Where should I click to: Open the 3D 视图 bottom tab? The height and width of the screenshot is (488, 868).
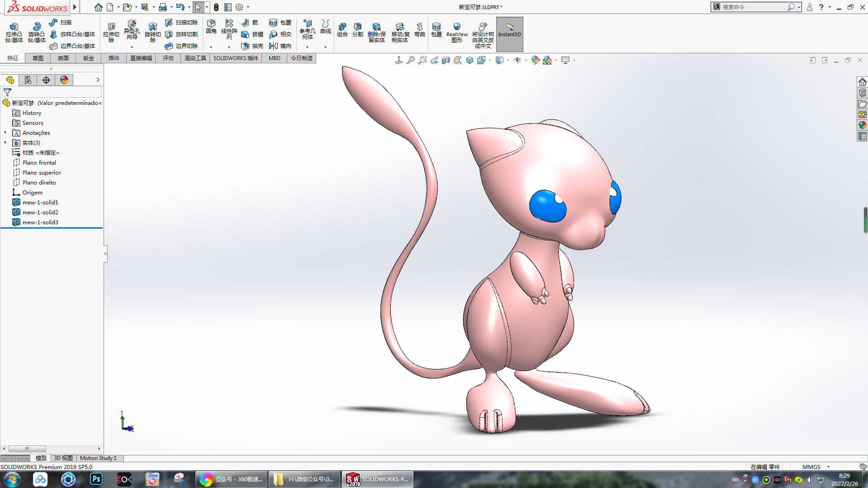[x=63, y=458]
